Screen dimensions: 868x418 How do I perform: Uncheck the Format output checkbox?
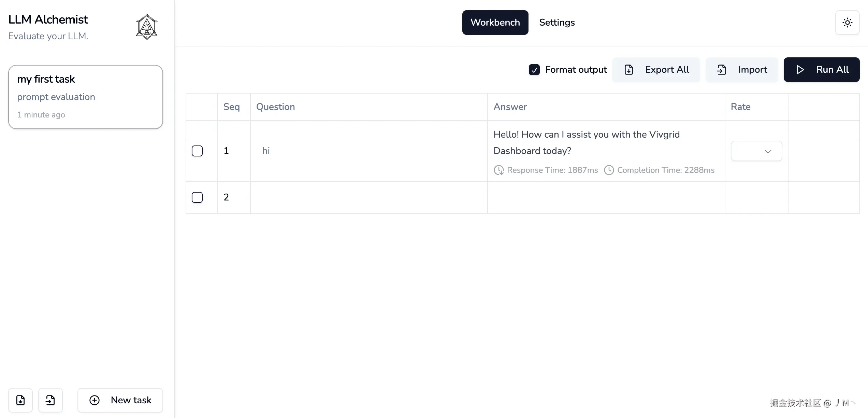coord(534,70)
